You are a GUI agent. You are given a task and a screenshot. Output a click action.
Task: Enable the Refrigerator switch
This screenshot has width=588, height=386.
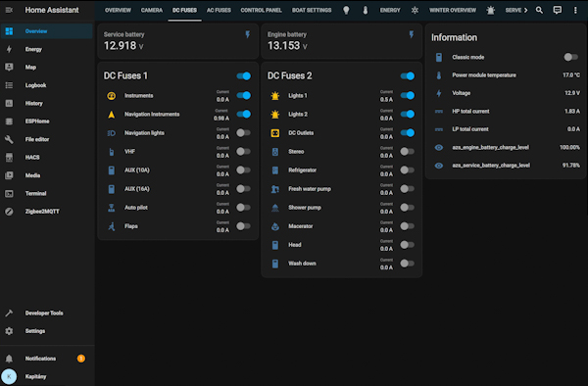pyautogui.click(x=408, y=170)
